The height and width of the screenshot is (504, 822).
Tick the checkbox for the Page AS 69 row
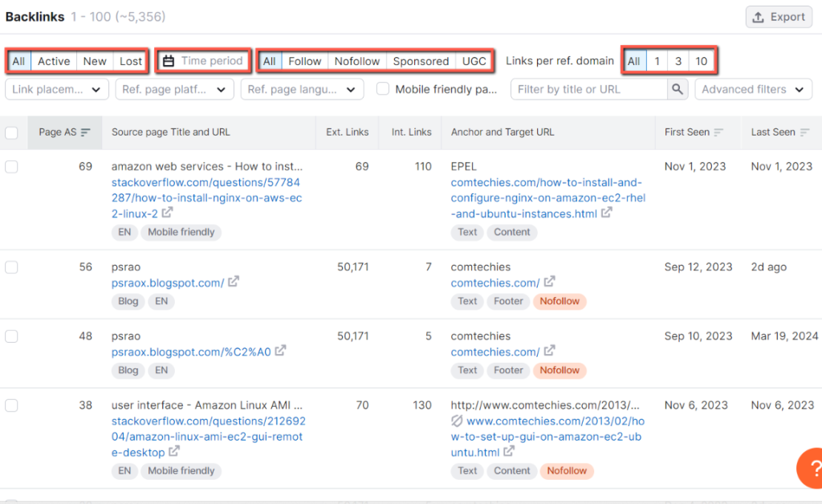tap(11, 167)
